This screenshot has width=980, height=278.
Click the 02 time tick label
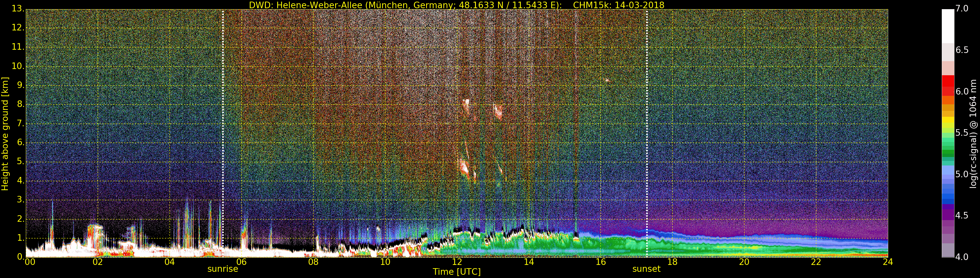point(98,262)
